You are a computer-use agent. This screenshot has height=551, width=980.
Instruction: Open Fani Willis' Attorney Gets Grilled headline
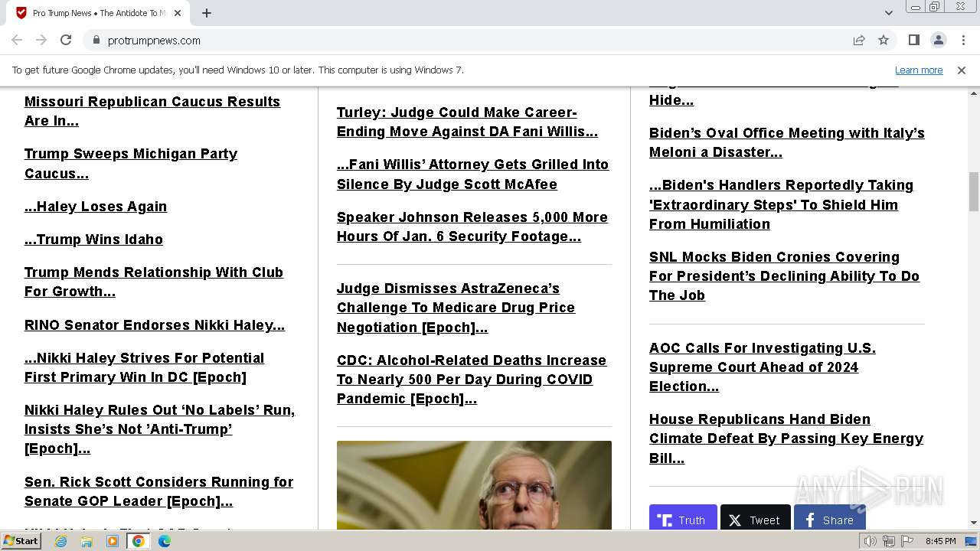click(x=472, y=174)
